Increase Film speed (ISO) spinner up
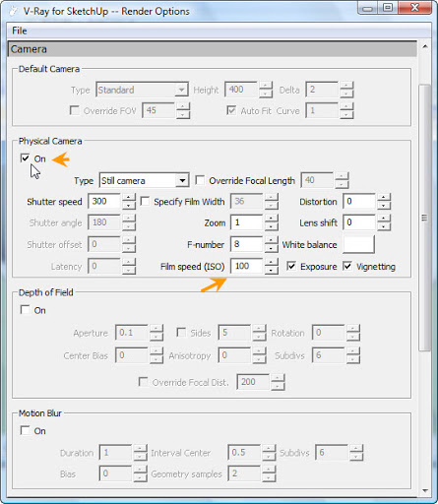This screenshot has width=438, height=504. pyautogui.click(x=271, y=262)
